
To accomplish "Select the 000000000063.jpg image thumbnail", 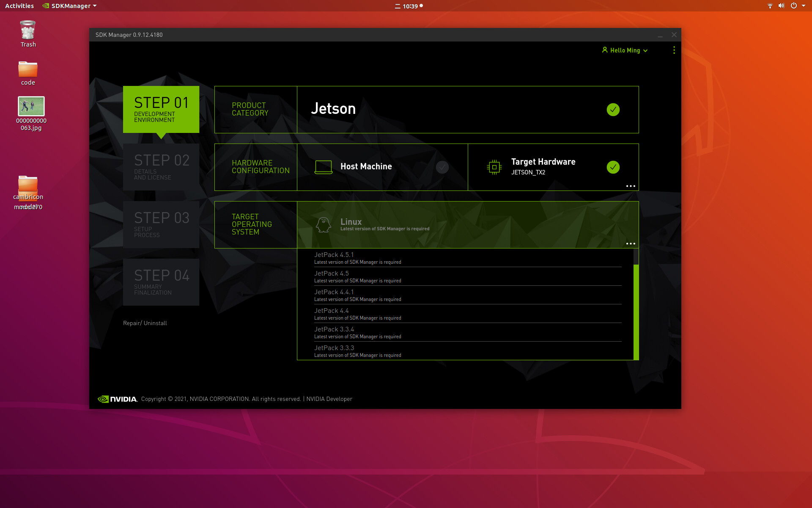I will point(31,106).
